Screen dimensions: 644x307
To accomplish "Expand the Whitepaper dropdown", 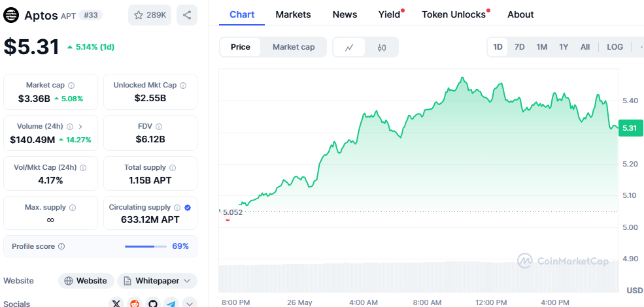I will coord(158,281).
